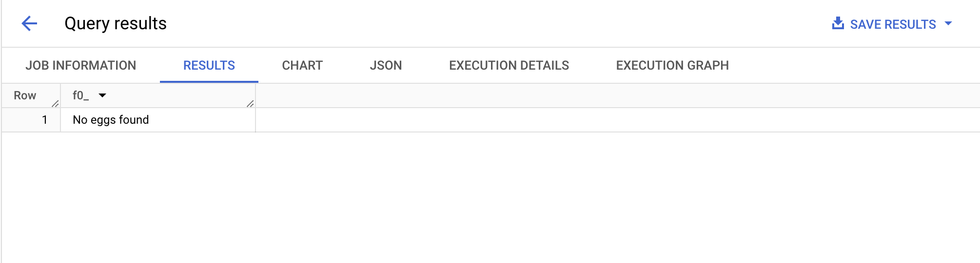Click empty header area right of f0_ column
Screen dimensions: 980x263
(585, 95)
